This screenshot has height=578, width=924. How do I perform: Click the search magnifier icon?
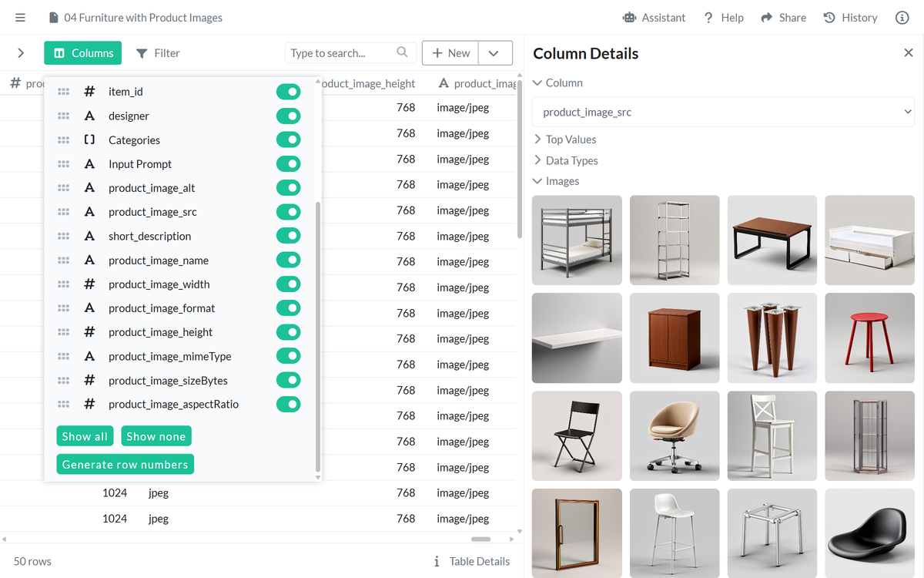402,52
